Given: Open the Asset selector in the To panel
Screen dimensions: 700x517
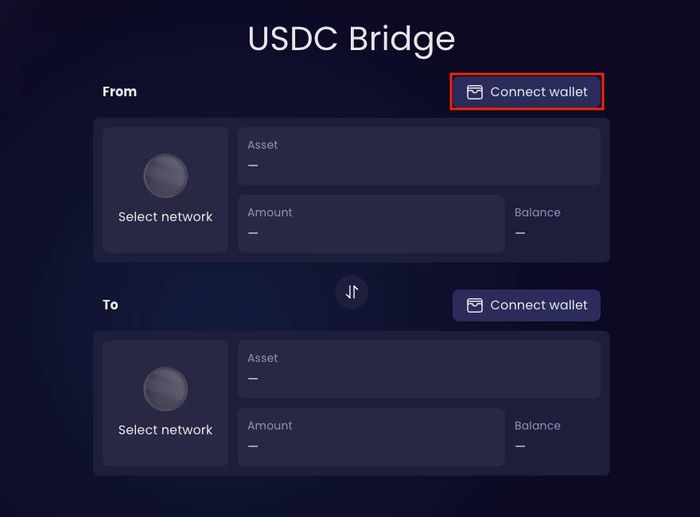Looking at the screenshot, I should pyautogui.click(x=419, y=370).
